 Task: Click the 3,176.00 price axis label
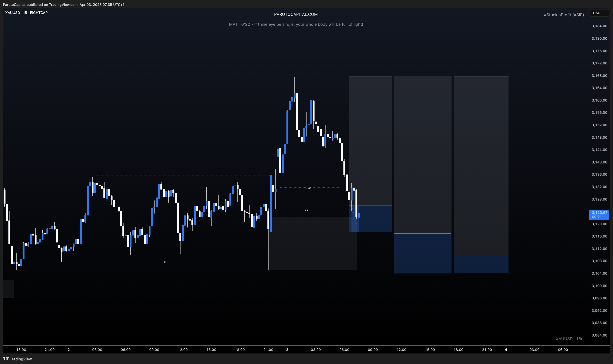coord(599,51)
